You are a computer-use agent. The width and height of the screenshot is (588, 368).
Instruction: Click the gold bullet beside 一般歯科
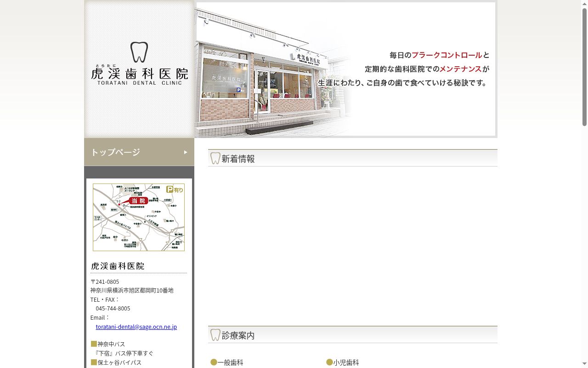[214, 362]
